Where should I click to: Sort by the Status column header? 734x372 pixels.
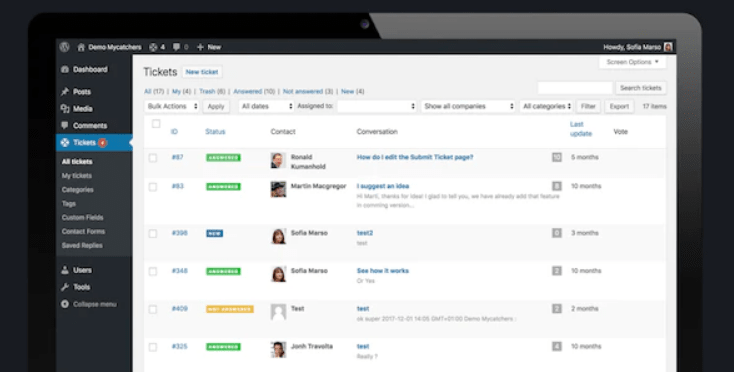(x=215, y=131)
